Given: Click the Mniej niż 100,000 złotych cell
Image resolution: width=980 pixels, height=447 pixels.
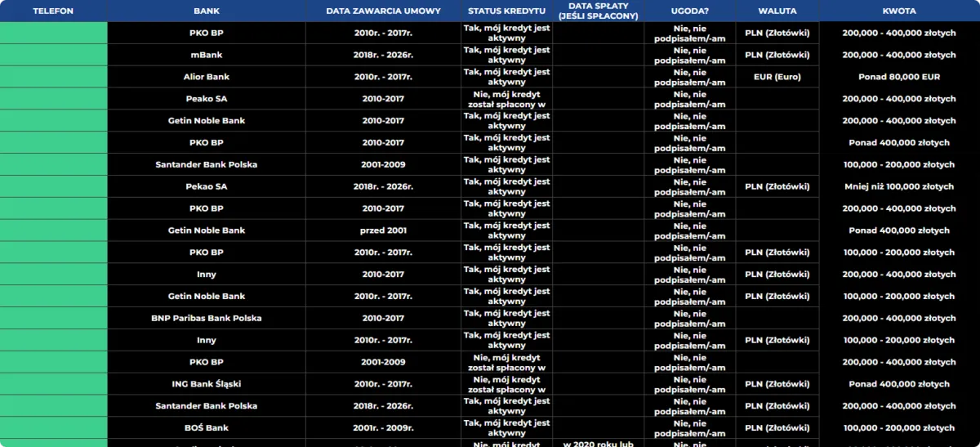Looking at the screenshot, I should [x=899, y=186].
